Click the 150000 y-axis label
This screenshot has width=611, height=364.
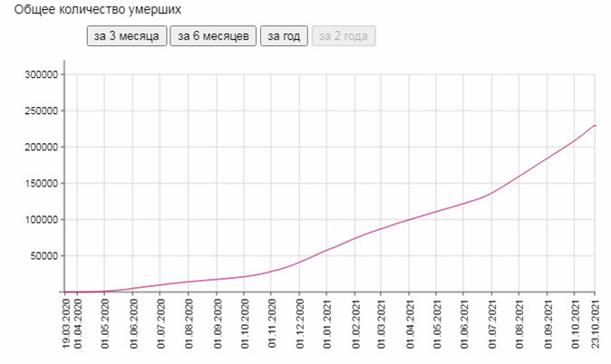[x=41, y=184]
